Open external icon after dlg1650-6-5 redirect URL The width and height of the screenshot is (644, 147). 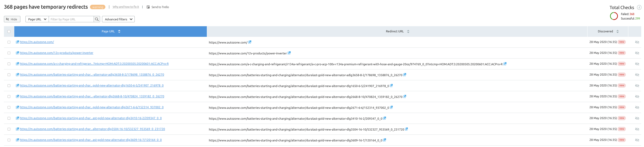point(391,86)
